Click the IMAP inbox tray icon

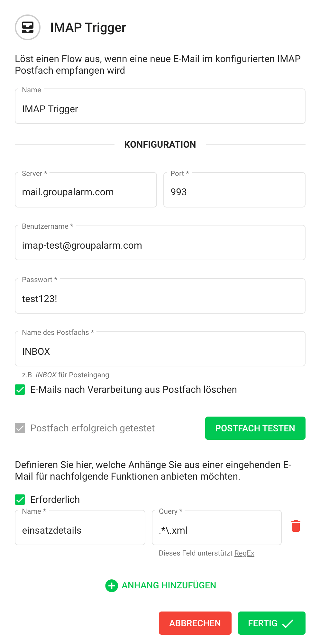click(28, 27)
